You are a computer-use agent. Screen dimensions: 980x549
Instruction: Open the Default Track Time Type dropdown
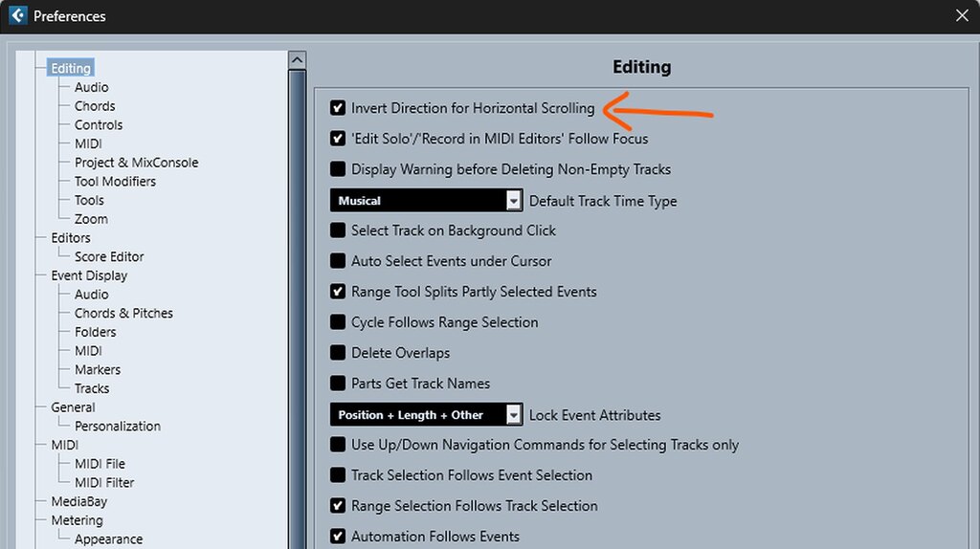[513, 201]
